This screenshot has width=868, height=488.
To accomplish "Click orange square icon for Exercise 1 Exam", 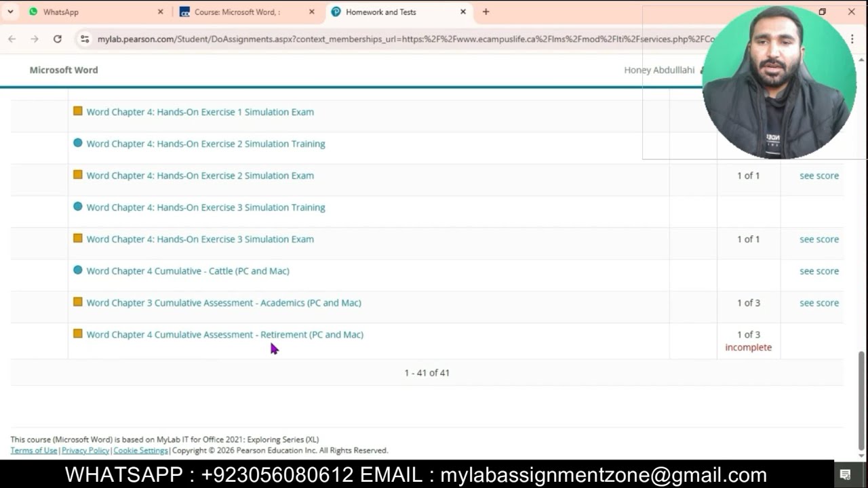I will [x=78, y=111].
